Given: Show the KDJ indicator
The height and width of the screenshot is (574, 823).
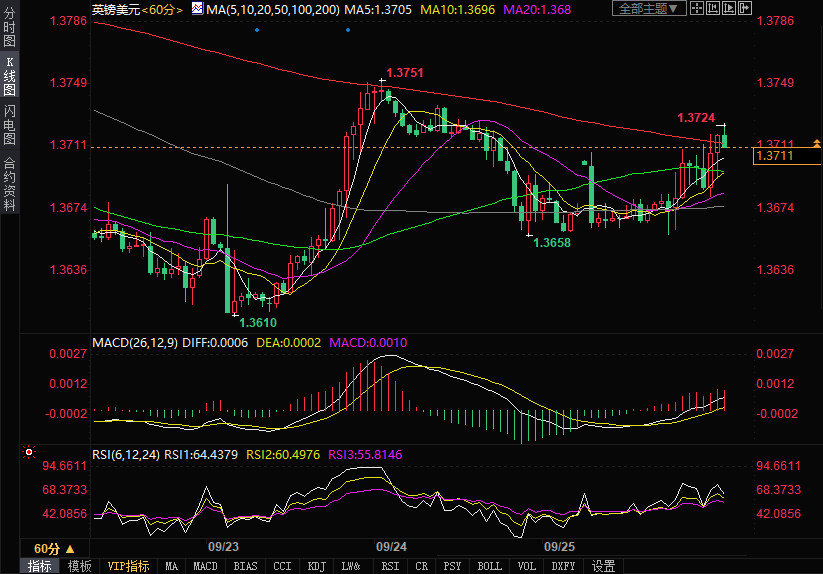Looking at the screenshot, I should (x=316, y=566).
